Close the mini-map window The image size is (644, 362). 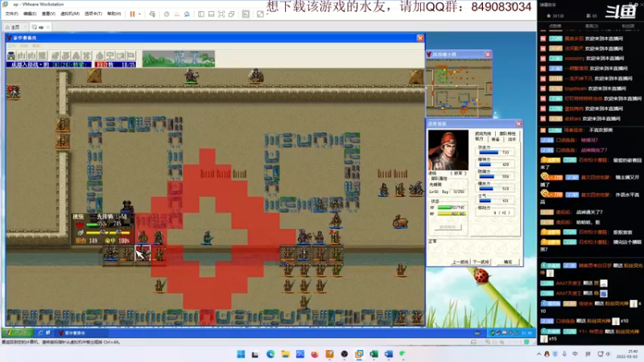pos(488,54)
